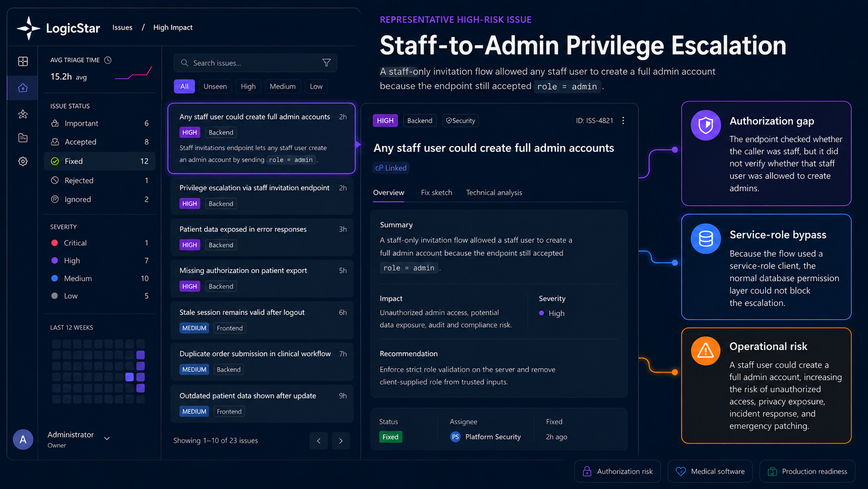Click the filter funnel icon in search bar
The image size is (868, 489).
[x=327, y=63]
